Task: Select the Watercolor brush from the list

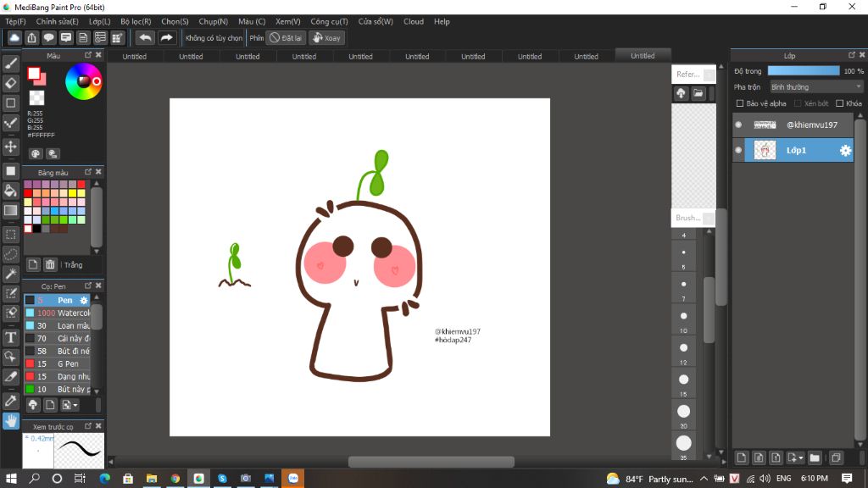Action: [x=57, y=313]
